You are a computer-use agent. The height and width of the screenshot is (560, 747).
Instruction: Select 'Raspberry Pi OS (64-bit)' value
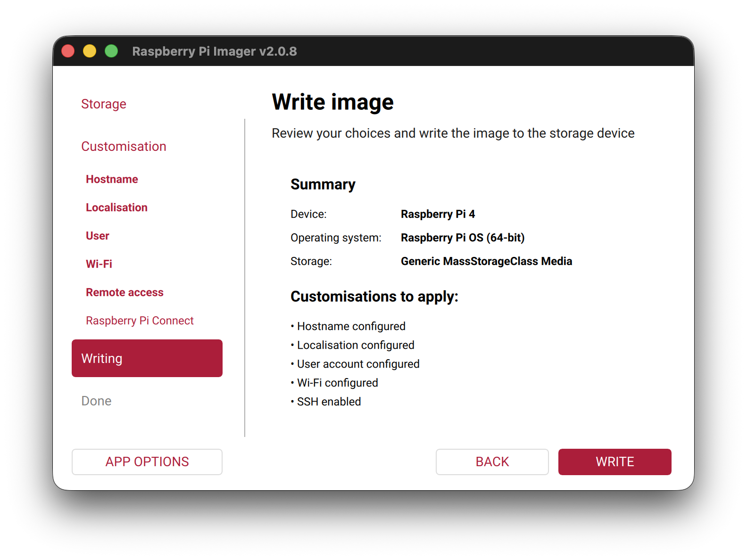[x=463, y=238]
